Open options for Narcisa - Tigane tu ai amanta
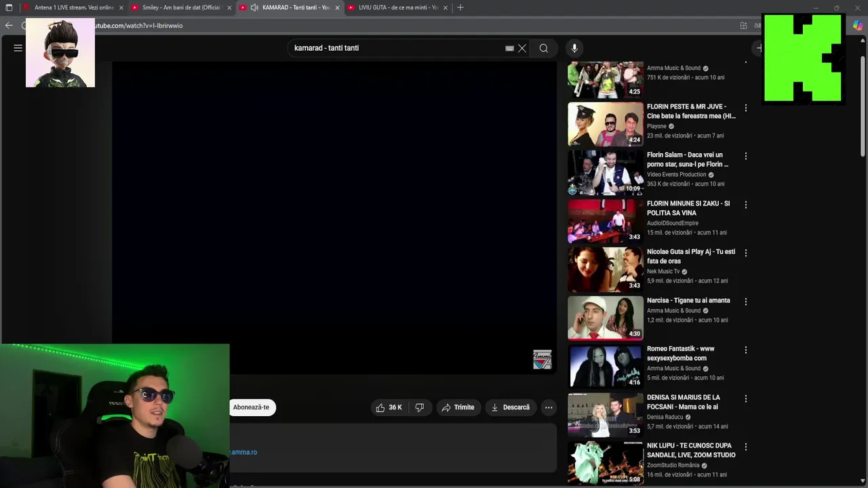This screenshot has height=488, width=868. (746, 302)
